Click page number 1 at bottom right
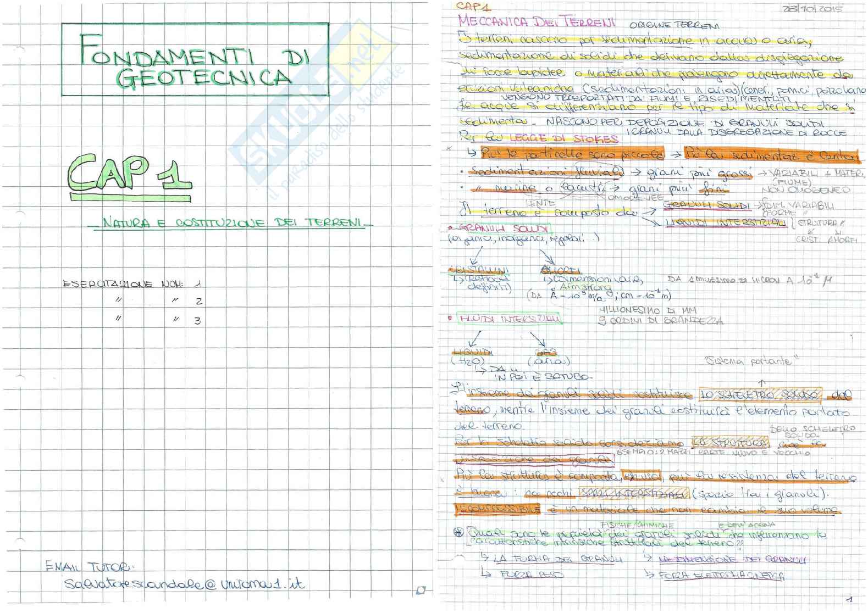Image resolution: width=868 pixels, height=613 pixels. point(849,599)
